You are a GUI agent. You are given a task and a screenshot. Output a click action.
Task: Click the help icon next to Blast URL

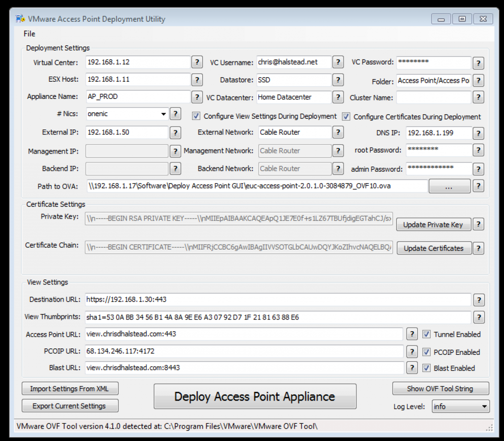[412, 368]
